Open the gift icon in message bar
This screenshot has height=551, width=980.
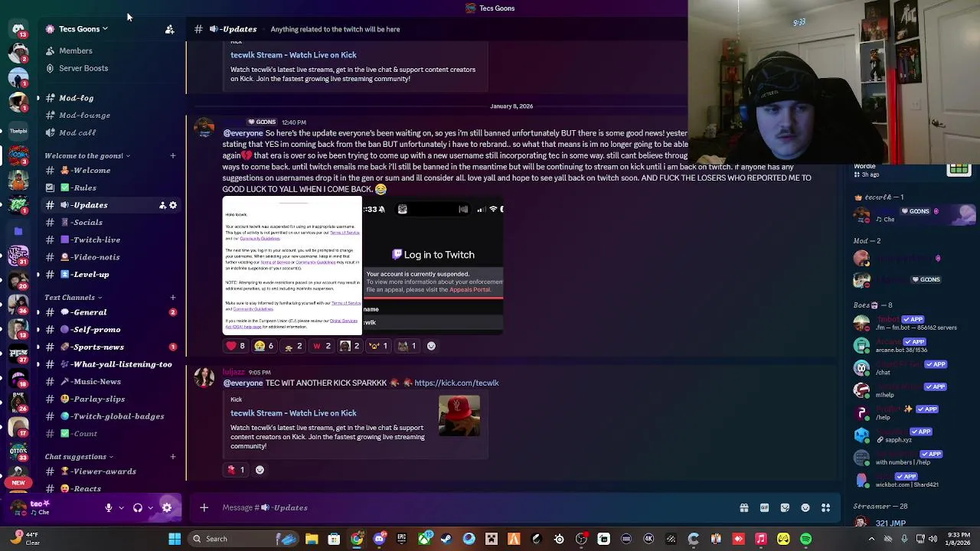click(743, 507)
